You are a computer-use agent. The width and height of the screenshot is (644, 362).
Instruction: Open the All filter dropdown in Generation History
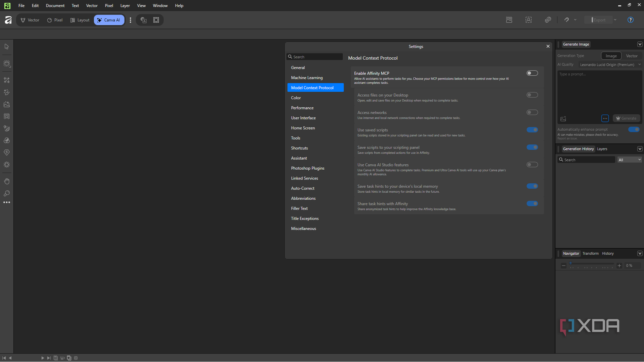pyautogui.click(x=630, y=160)
